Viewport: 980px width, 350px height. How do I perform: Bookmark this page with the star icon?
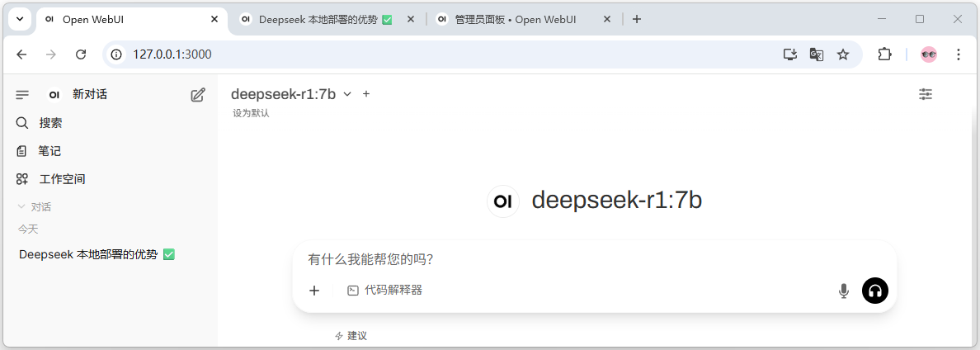843,54
